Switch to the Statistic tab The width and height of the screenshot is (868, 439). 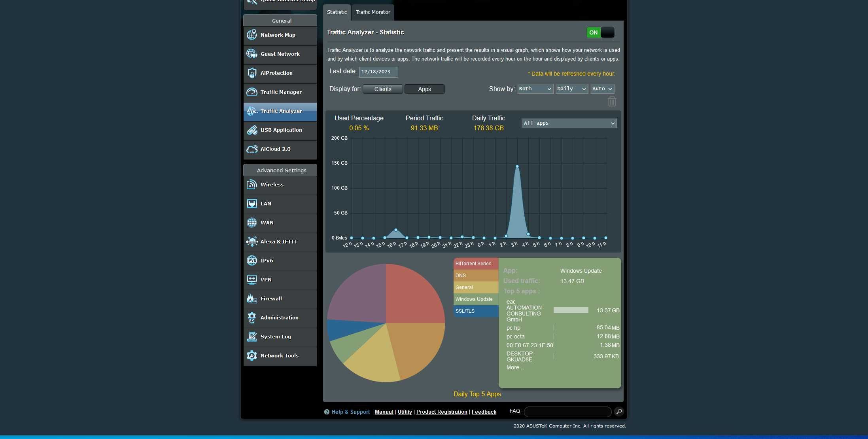[x=337, y=12]
